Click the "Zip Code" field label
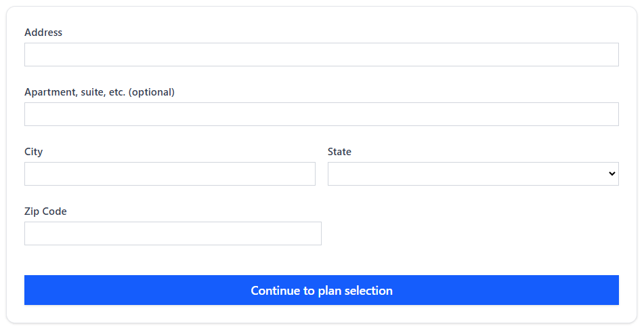 (x=45, y=211)
